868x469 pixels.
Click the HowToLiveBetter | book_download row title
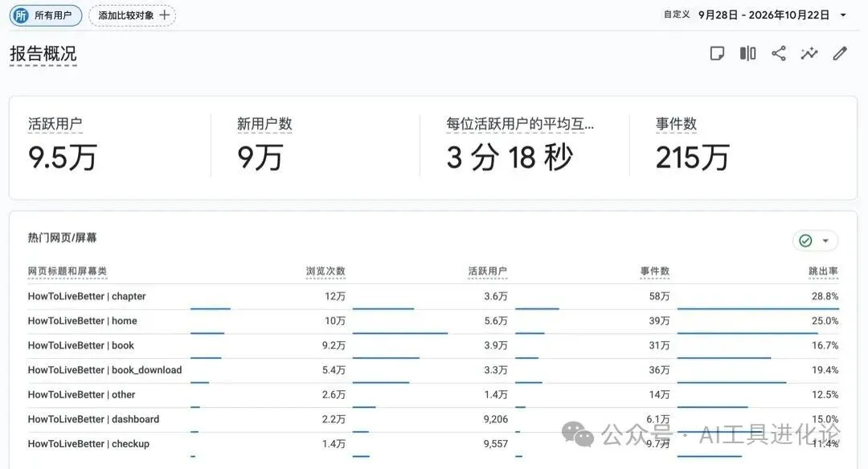click(x=104, y=370)
